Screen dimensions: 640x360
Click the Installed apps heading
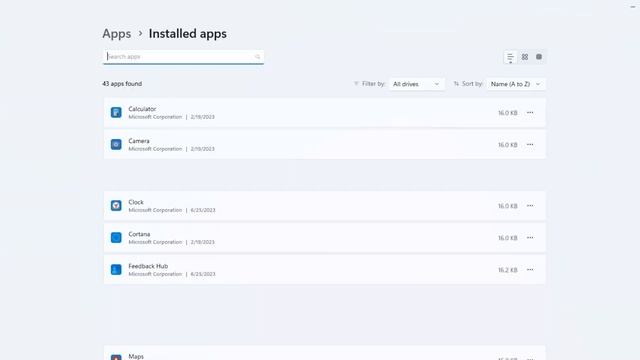188,33
